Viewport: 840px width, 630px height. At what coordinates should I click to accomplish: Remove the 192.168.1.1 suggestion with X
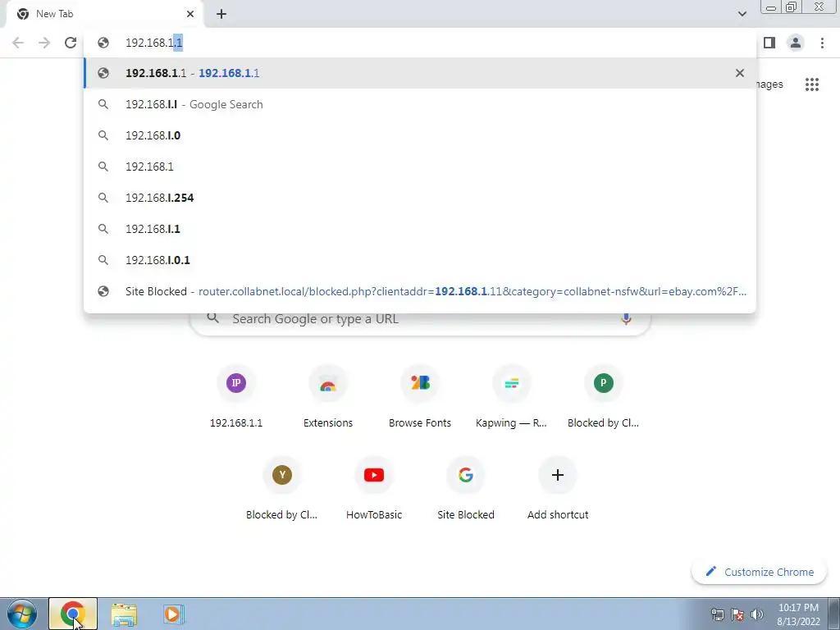(740, 73)
